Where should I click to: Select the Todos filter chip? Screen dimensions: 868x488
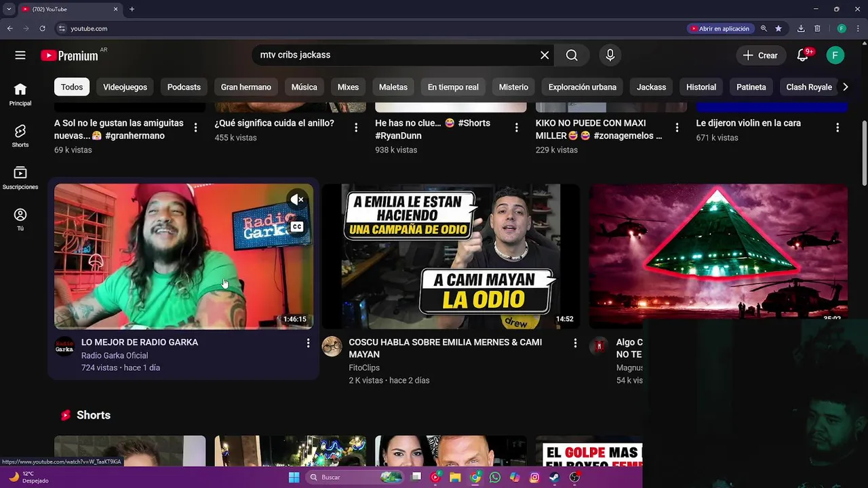pyautogui.click(x=72, y=87)
